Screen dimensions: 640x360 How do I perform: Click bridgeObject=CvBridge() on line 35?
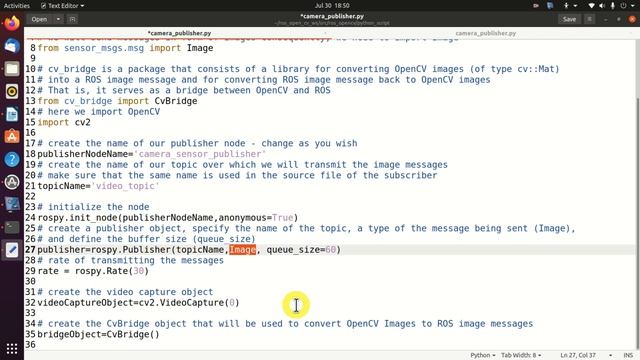coord(98,334)
